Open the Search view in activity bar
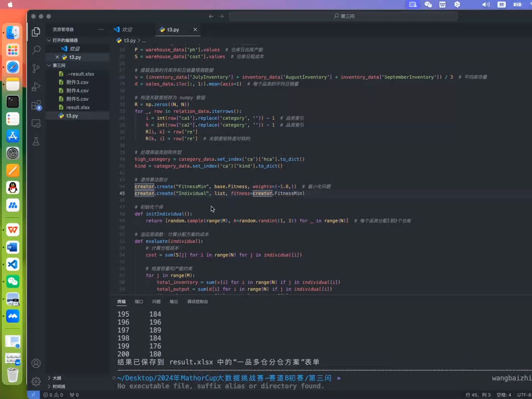This screenshot has width=532, height=399. point(36,50)
